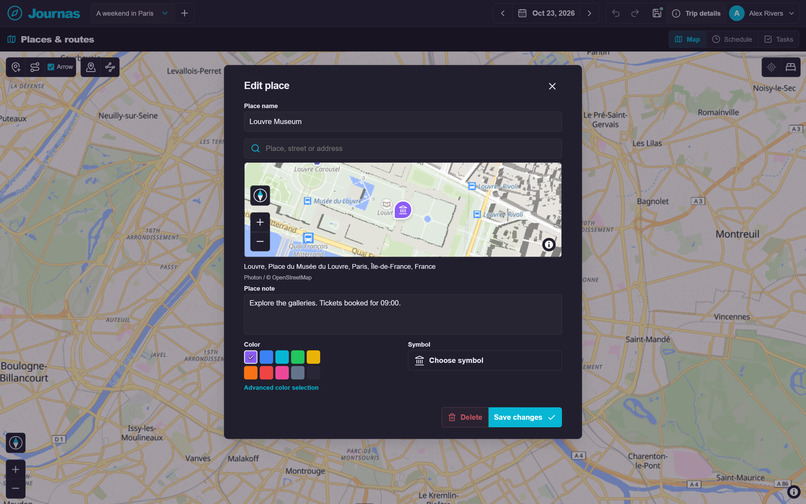
Task: Open the Alex Rivers account menu
Action: [x=763, y=13]
